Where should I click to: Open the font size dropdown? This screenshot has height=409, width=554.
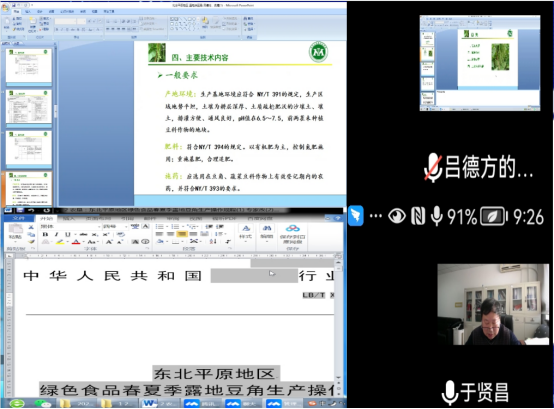[x=116, y=226]
